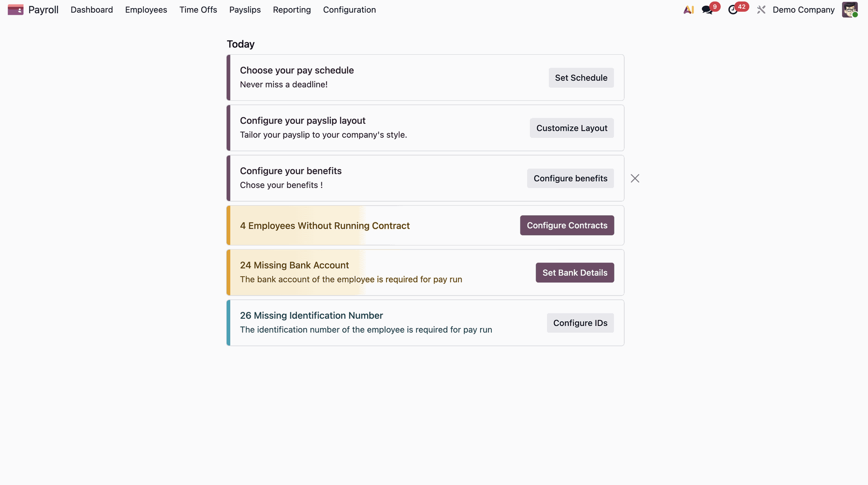The width and height of the screenshot is (868, 485).
Task: Dismiss the Configure your benefits card
Action: [x=635, y=179]
